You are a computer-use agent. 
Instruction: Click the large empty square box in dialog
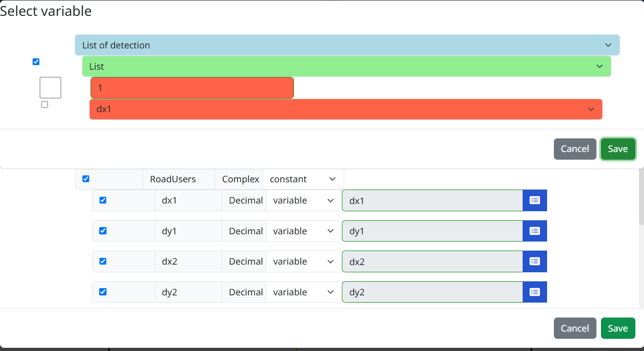pos(50,88)
